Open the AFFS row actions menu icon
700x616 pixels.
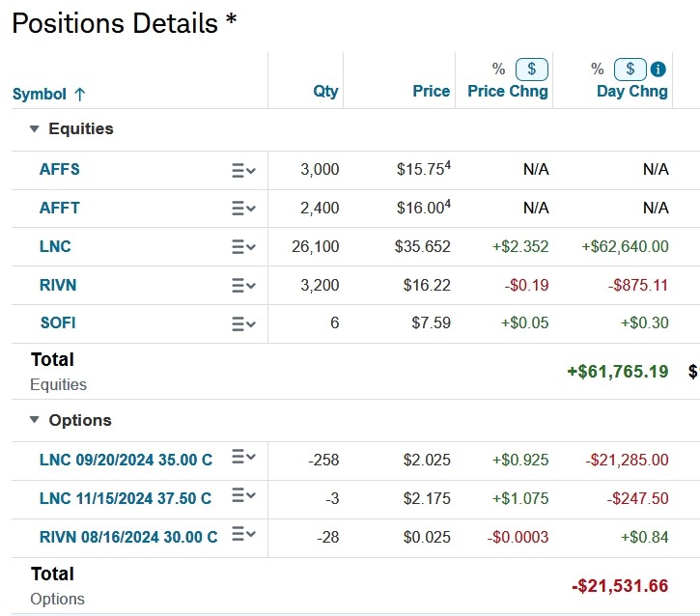click(243, 171)
